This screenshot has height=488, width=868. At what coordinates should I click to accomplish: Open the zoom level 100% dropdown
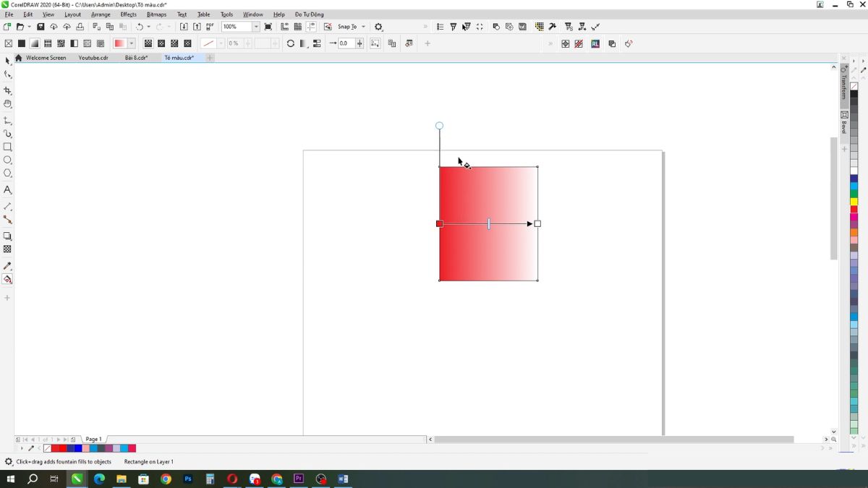[x=256, y=27]
